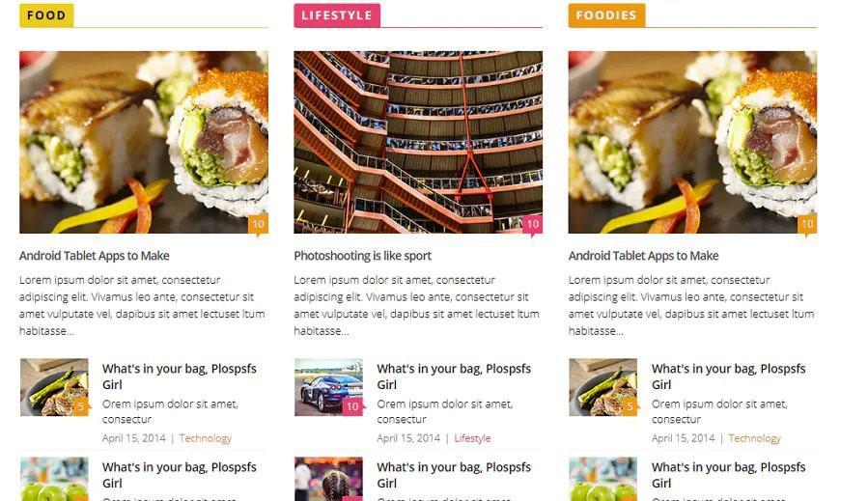This screenshot has height=501, width=868.
Task: Click the pink 10 rating badge on building image
Action: click(x=533, y=224)
